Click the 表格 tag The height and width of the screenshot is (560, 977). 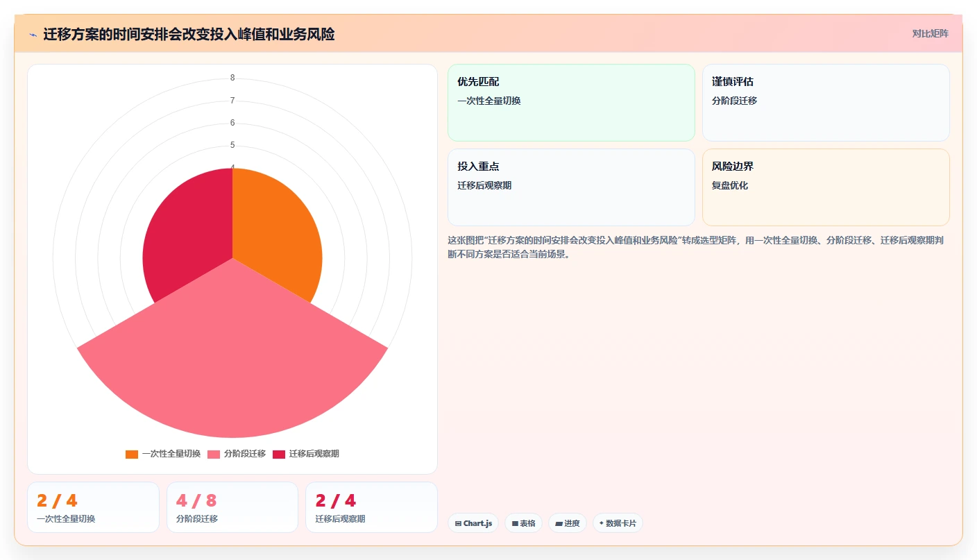(x=523, y=523)
